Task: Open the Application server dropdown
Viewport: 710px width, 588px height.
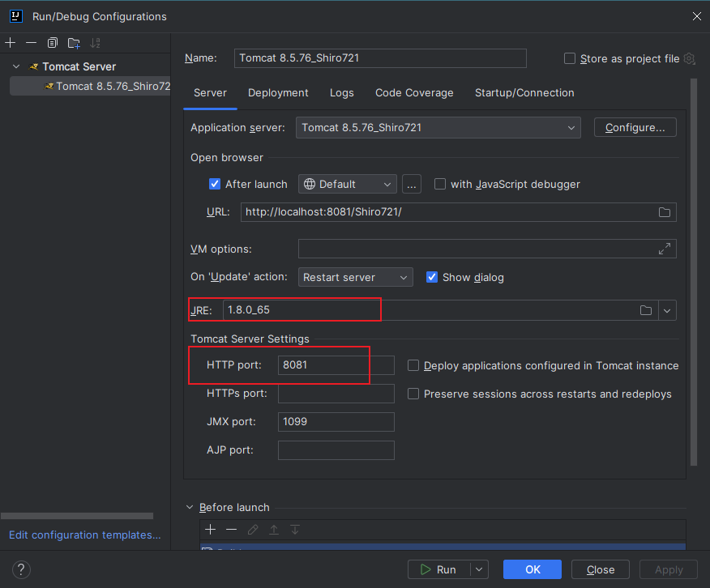Action: tap(438, 127)
